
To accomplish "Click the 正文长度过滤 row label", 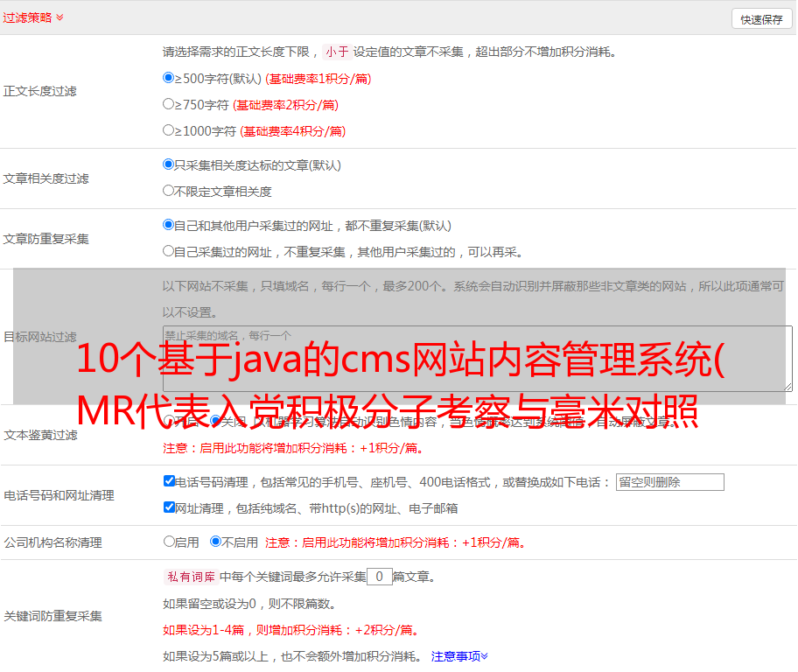I will pos(40,91).
